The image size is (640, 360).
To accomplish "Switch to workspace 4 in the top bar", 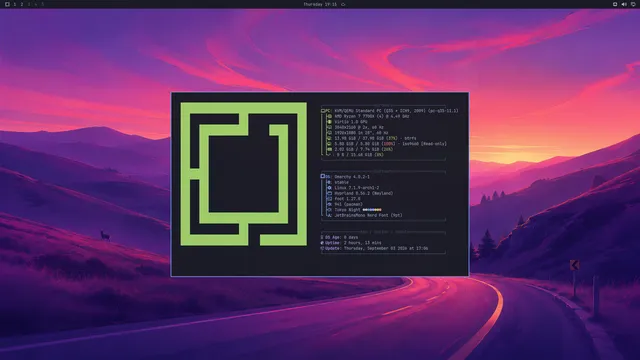I will click(x=36, y=4).
